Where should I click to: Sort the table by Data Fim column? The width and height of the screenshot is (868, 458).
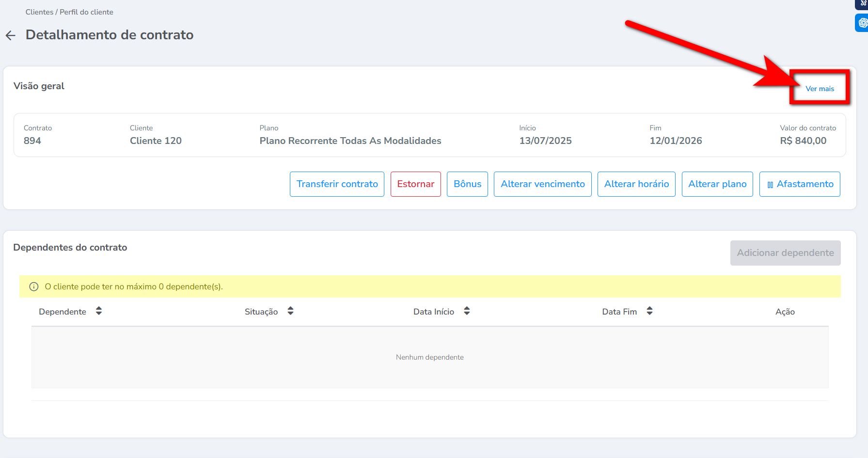(x=649, y=311)
